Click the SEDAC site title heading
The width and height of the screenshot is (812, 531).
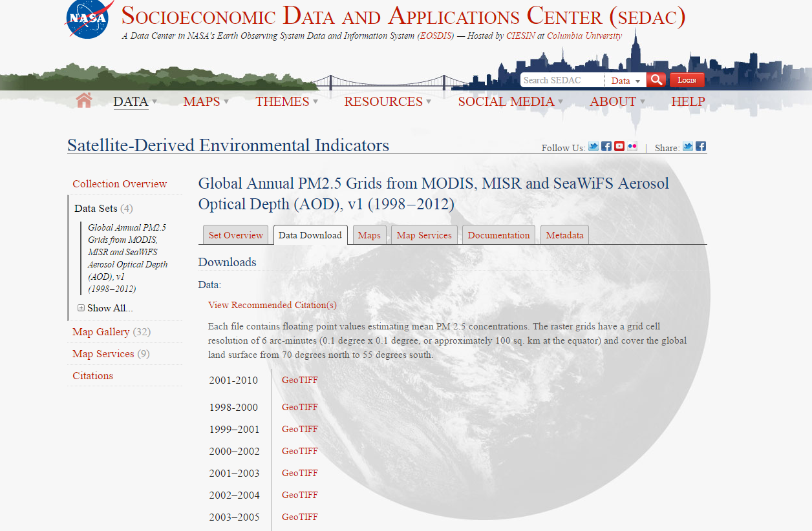pyautogui.click(x=403, y=16)
